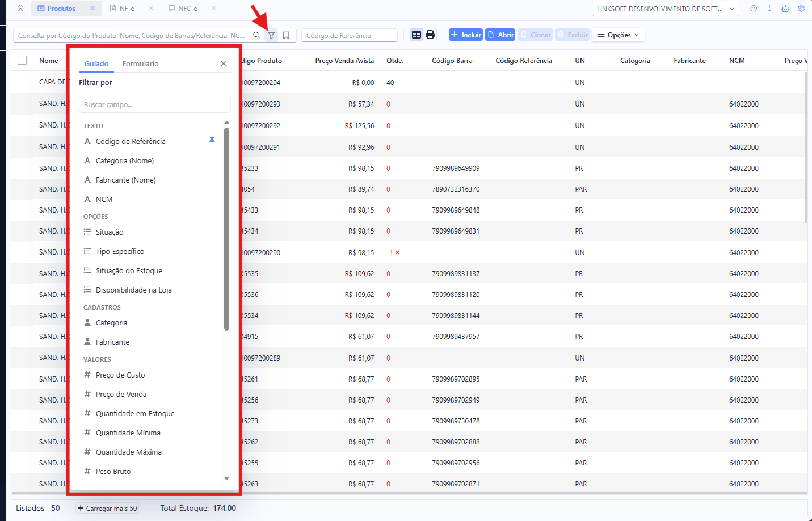Select Peso Bruto filter option
The image size is (812, 521).
click(x=113, y=471)
